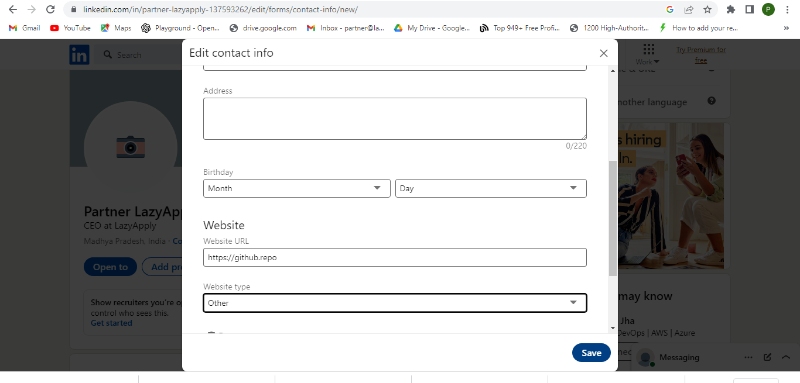This screenshot has width=800, height=383.
Task: Click the LinkedIn logo icon
Action: click(x=79, y=55)
